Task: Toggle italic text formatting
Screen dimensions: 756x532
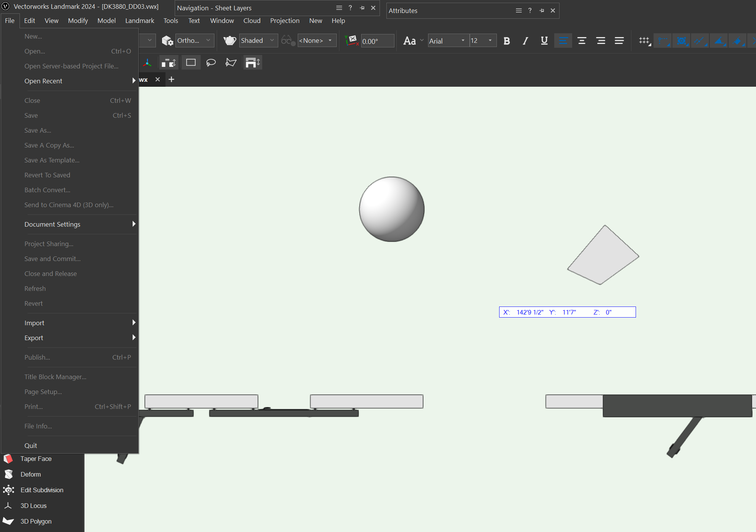Action: click(x=526, y=41)
